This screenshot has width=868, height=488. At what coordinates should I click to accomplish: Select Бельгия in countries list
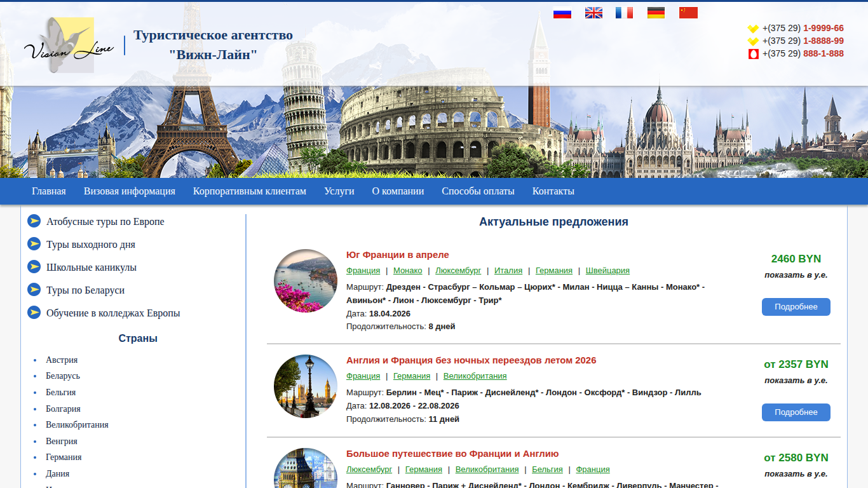60,393
